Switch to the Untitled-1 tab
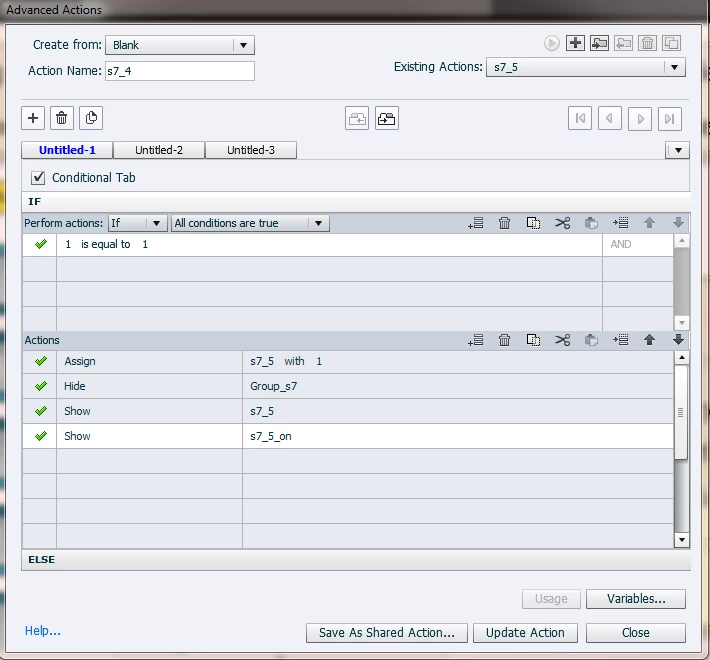 [x=67, y=150]
